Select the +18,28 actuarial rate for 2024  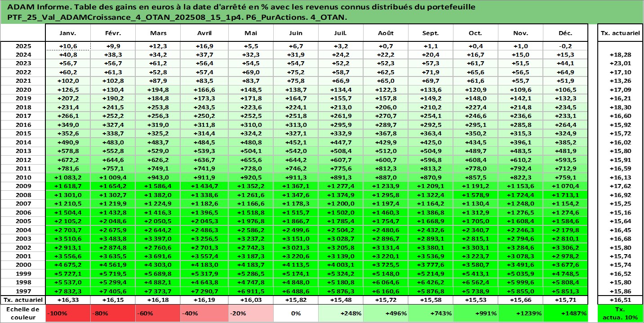[x=621, y=54]
